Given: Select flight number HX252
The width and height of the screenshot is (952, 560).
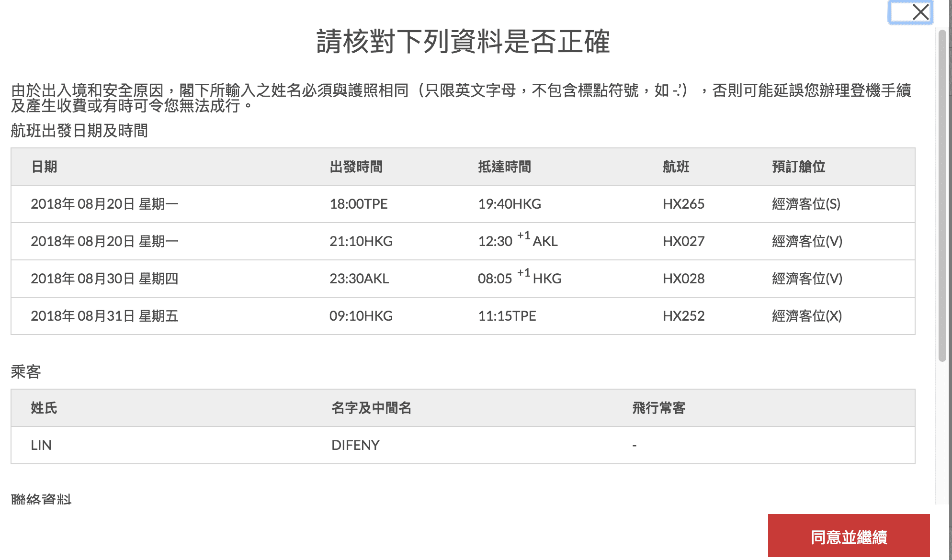Looking at the screenshot, I should coord(683,316).
